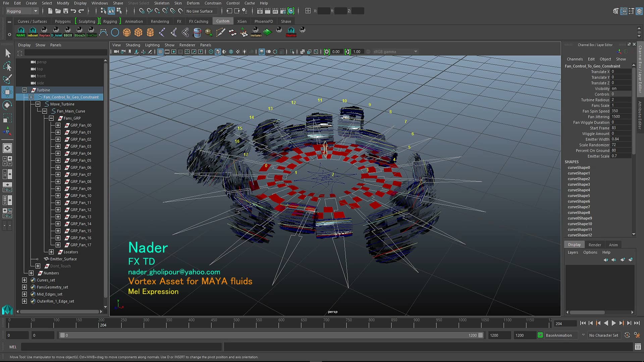Open the Skeleton menu
The height and width of the screenshot is (362, 644).
[x=162, y=3]
